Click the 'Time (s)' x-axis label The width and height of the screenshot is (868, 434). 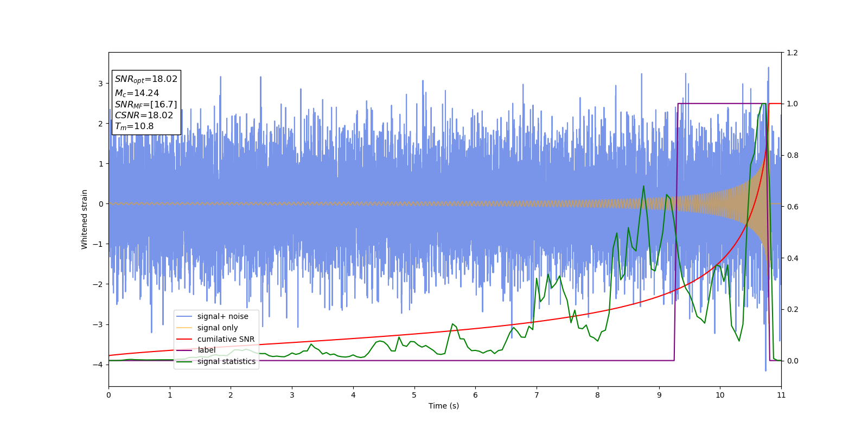point(444,406)
